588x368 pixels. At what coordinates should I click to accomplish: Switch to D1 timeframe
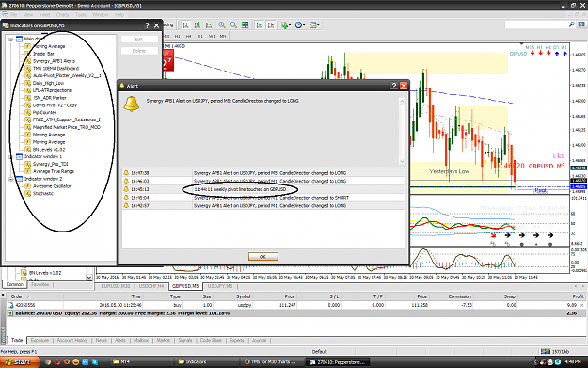click(200, 37)
